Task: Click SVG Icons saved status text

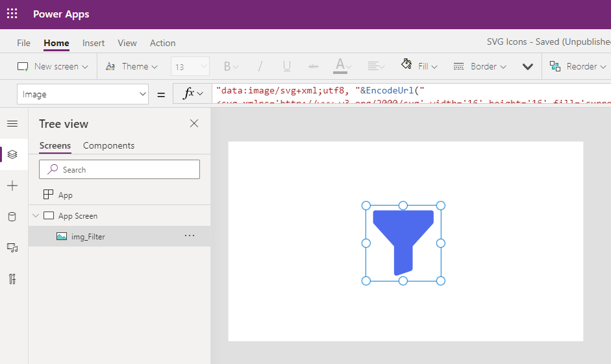Action: [x=549, y=42]
